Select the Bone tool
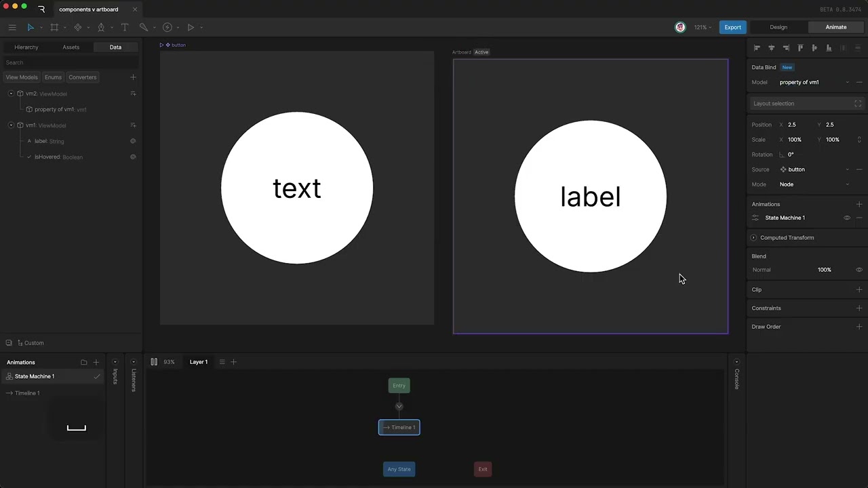Screen dimensions: 868x488 (x=144, y=27)
